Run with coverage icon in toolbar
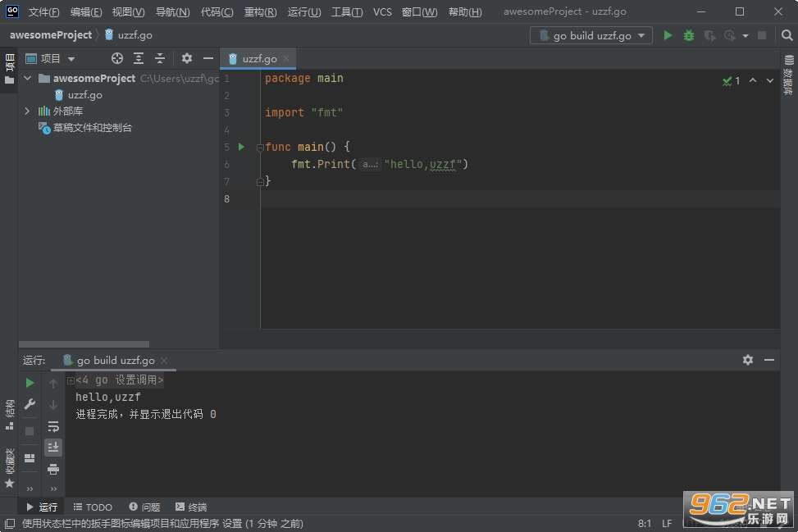The image size is (798, 532). click(709, 35)
